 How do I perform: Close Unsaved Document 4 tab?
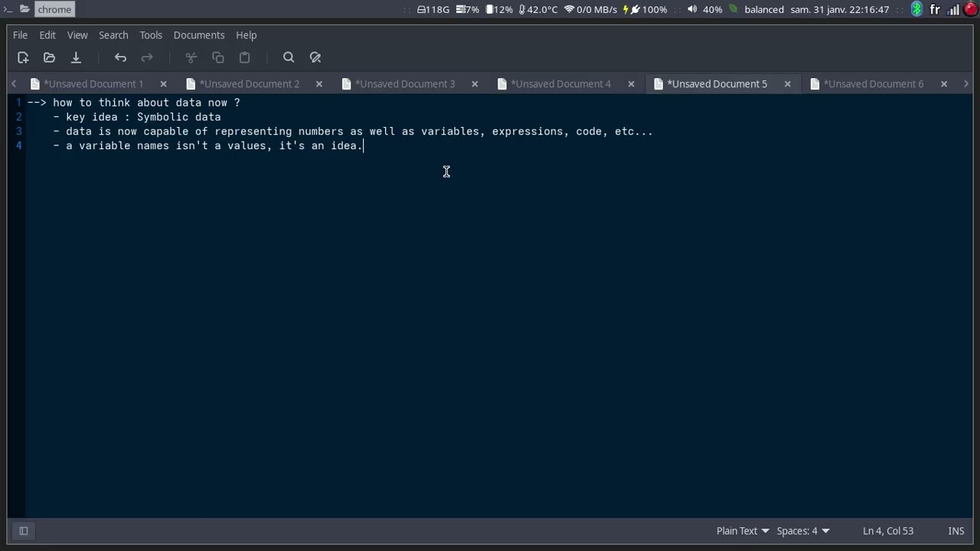coord(631,83)
